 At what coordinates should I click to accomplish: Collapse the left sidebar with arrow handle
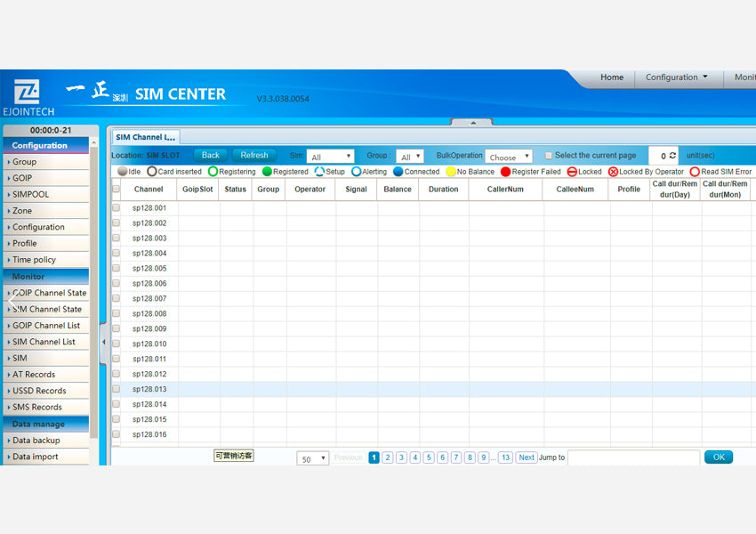click(x=103, y=343)
